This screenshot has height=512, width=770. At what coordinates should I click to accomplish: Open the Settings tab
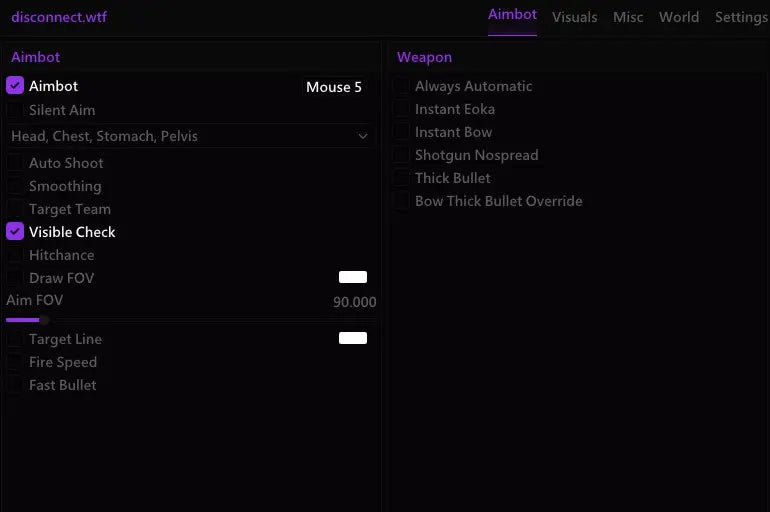click(x=741, y=17)
